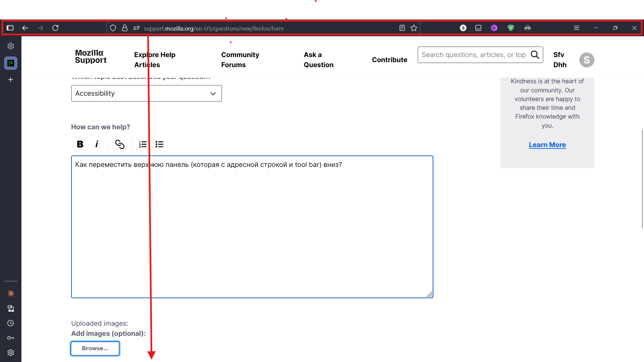Toggle reader view for this page
The width and height of the screenshot is (644, 362).
point(402,28)
